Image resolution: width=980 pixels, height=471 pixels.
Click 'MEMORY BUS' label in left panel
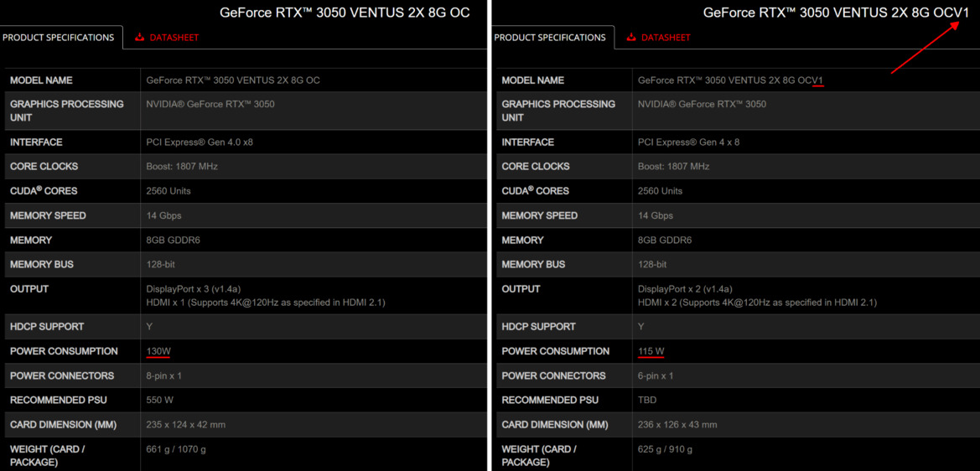click(x=42, y=265)
